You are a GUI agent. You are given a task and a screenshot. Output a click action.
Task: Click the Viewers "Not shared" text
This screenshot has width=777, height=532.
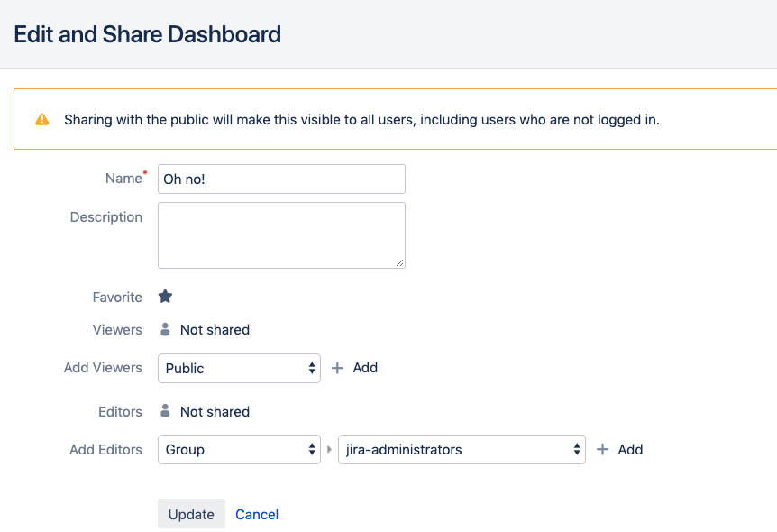(x=215, y=330)
